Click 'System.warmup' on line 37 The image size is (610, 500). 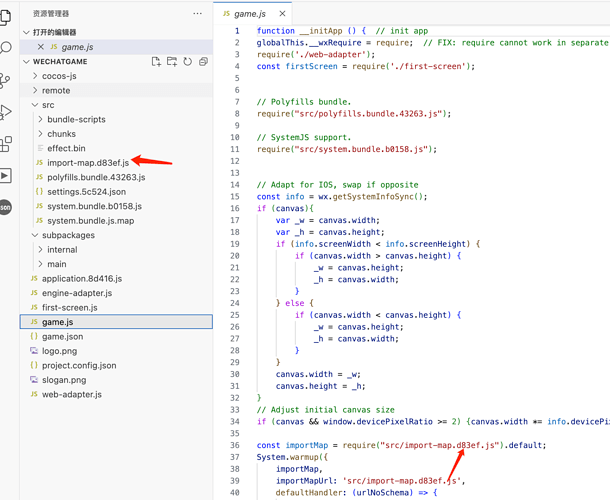(287, 457)
